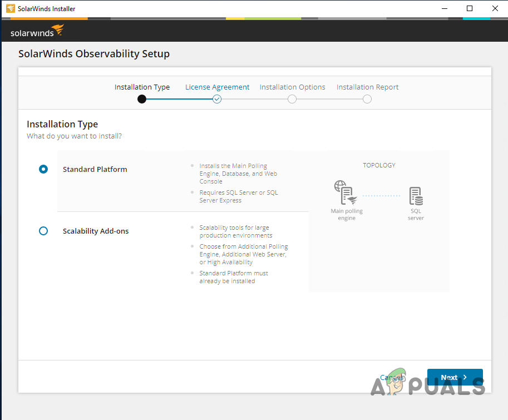Click 'Requires SQL Server or SQL Server Express' text
Screen dimensions: 508x420
click(239, 196)
